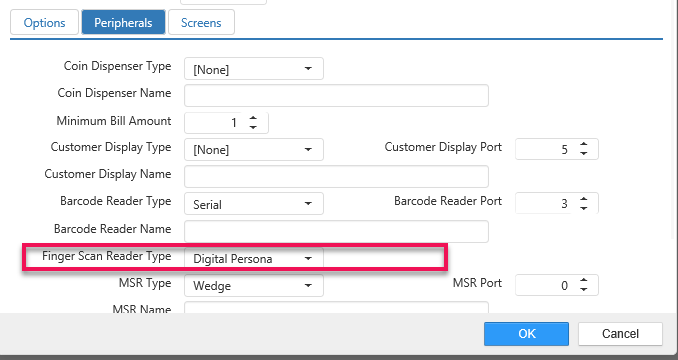This screenshot has height=360, width=678.
Task: Click the Coin Dispenser Name field
Action: pyautogui.click(x=336, y=96)
